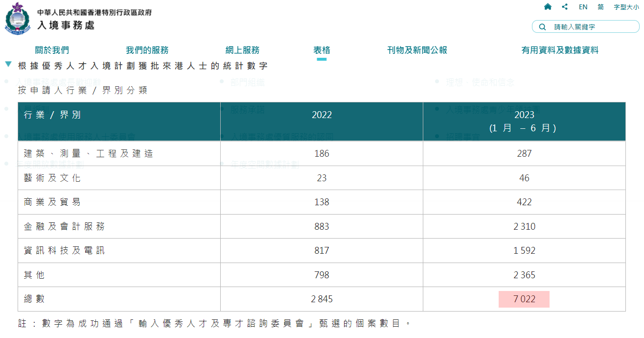Select row label 商業及貿易

tap(52, 202)
